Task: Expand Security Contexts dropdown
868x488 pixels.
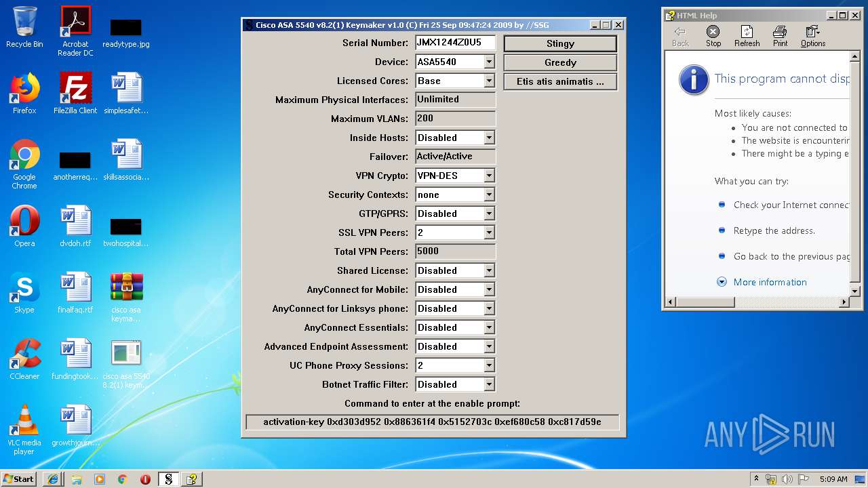Action: click(x=490, y=195)
